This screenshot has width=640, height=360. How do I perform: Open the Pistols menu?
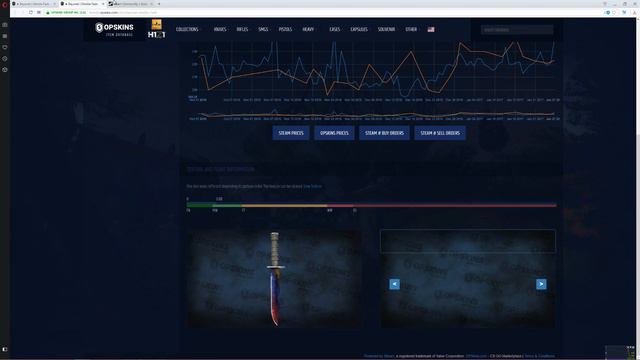click(x=285, y=29)
